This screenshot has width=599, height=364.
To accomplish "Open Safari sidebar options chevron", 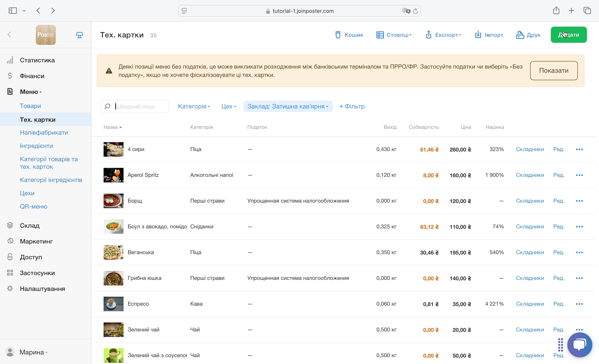I will pos(24,11).
